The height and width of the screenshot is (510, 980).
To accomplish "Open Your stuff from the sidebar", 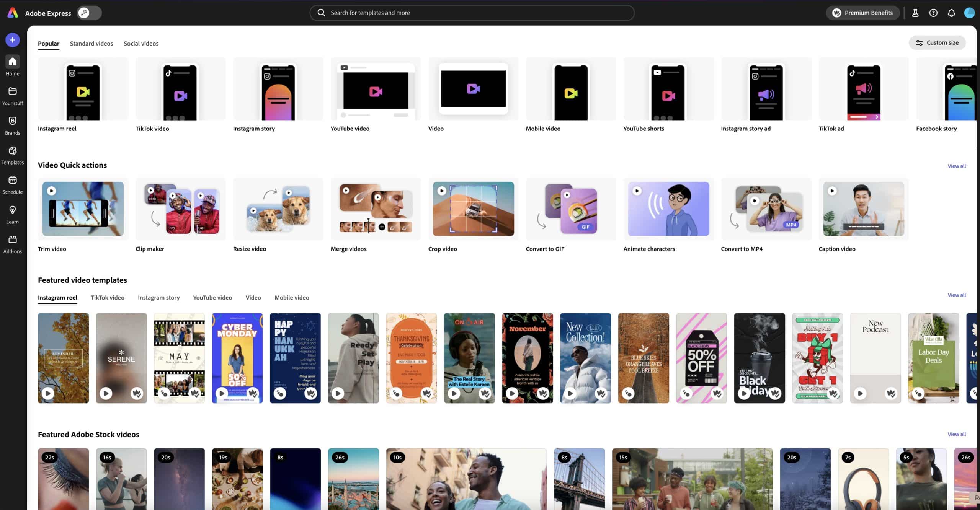I will tap(12, 96).
